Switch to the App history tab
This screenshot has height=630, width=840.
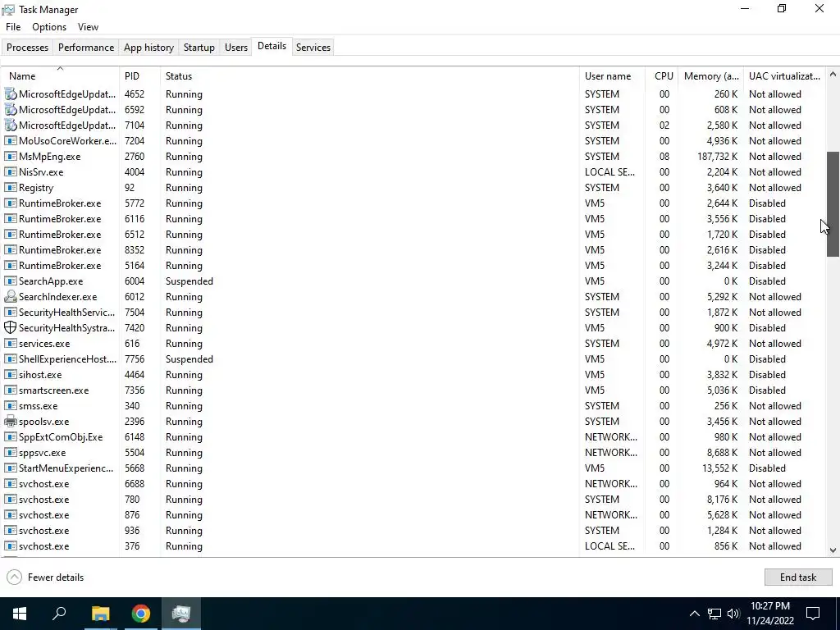149,47
